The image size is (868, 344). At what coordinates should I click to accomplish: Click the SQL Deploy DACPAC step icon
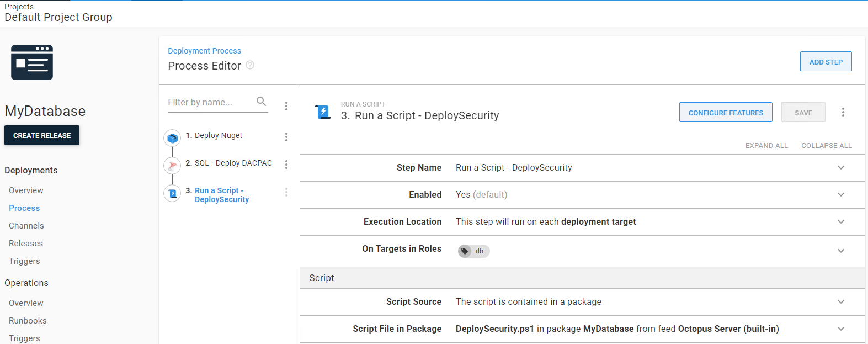coord(172,165)
